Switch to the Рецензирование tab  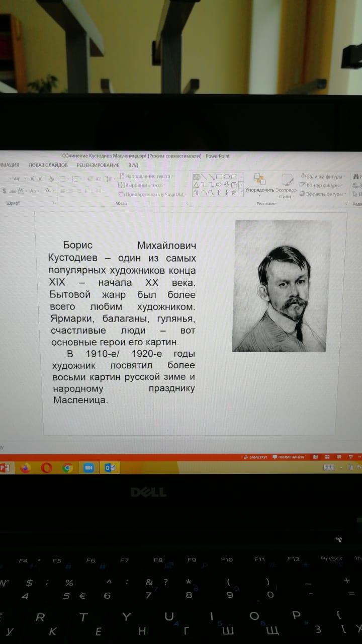point(98,165)
